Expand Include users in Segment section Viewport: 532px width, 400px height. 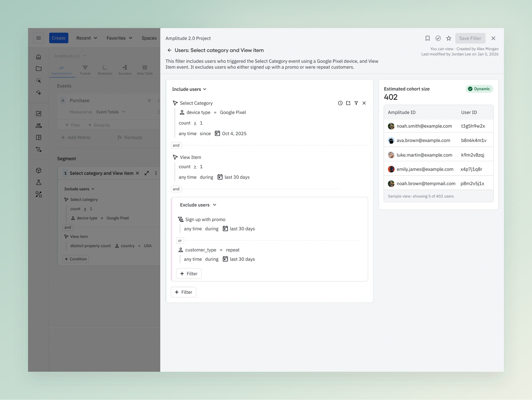coord(79,189)
